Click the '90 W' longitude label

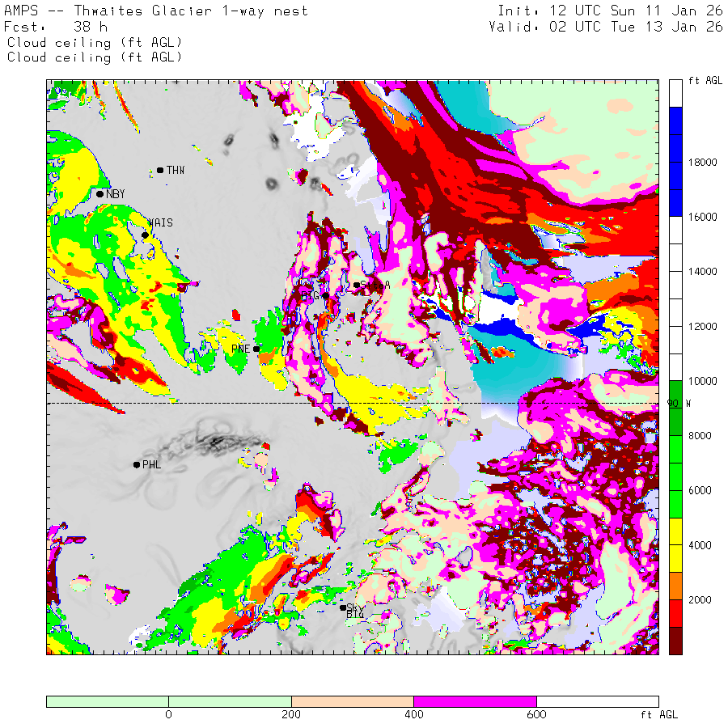click(679, 404)
